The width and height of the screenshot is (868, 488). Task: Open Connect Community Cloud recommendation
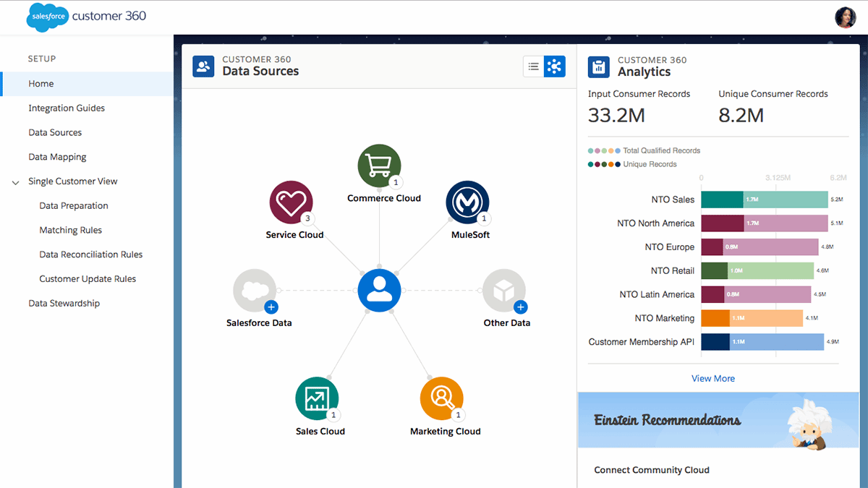(652, 470)
